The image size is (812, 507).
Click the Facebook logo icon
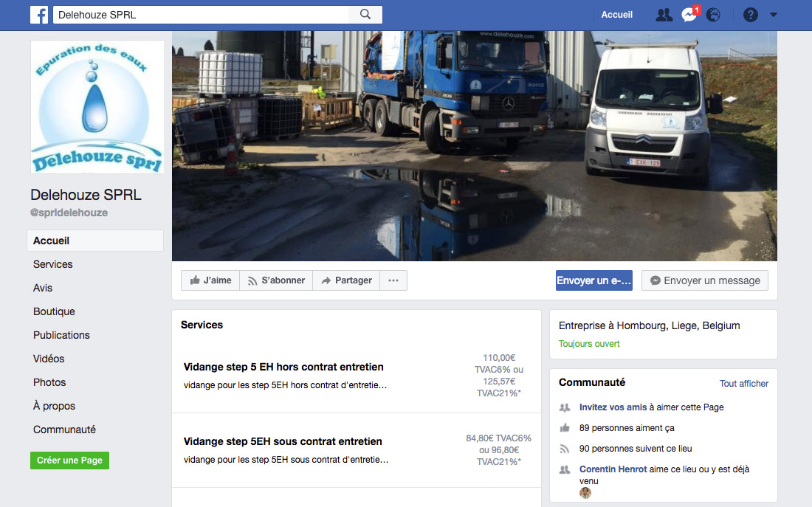[x=39, y=15]
